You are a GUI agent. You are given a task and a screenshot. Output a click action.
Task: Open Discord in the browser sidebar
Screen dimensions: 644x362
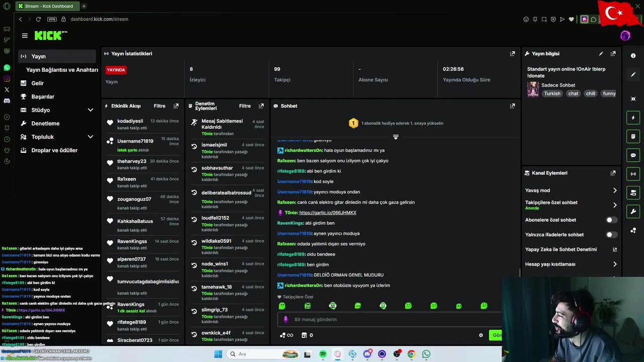pos(7,101)
